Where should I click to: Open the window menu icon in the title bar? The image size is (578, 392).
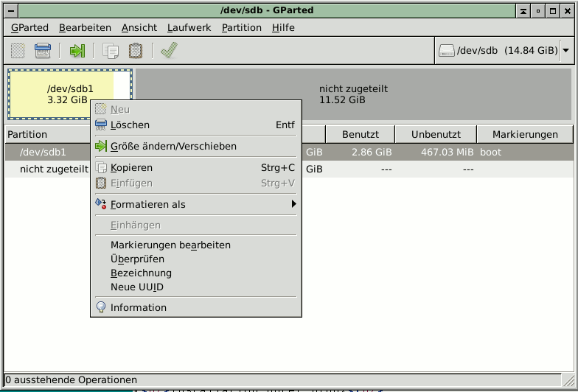[x=10, y=11]
